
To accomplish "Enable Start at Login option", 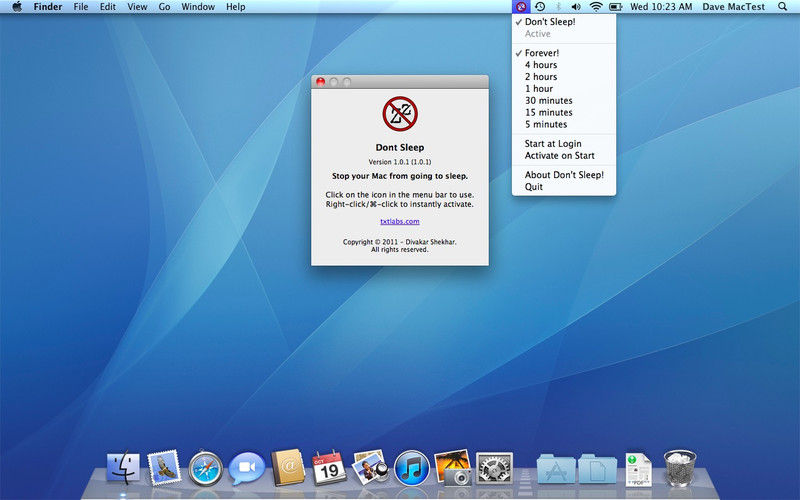I will tap(564, 144).
